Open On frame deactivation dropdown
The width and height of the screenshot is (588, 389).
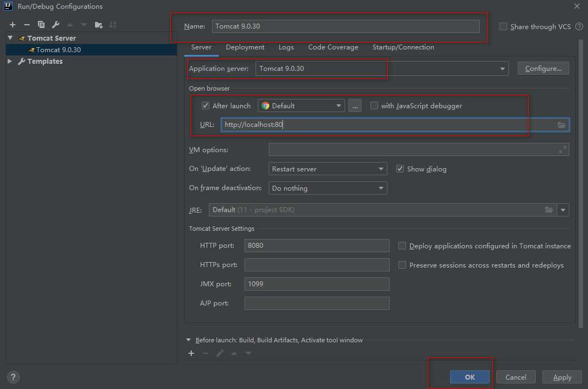click(328, 188)
